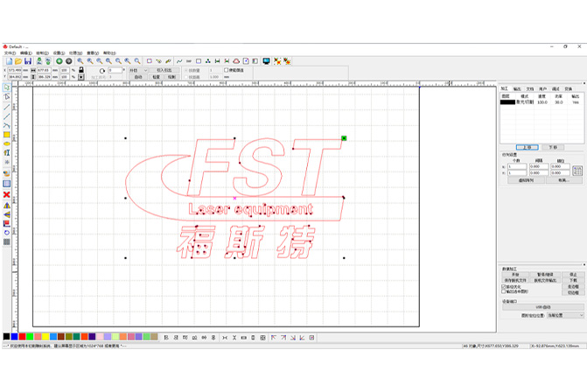Open the graphic position dropdown at panel bottom
587x392 pixels.
[565, 316]
